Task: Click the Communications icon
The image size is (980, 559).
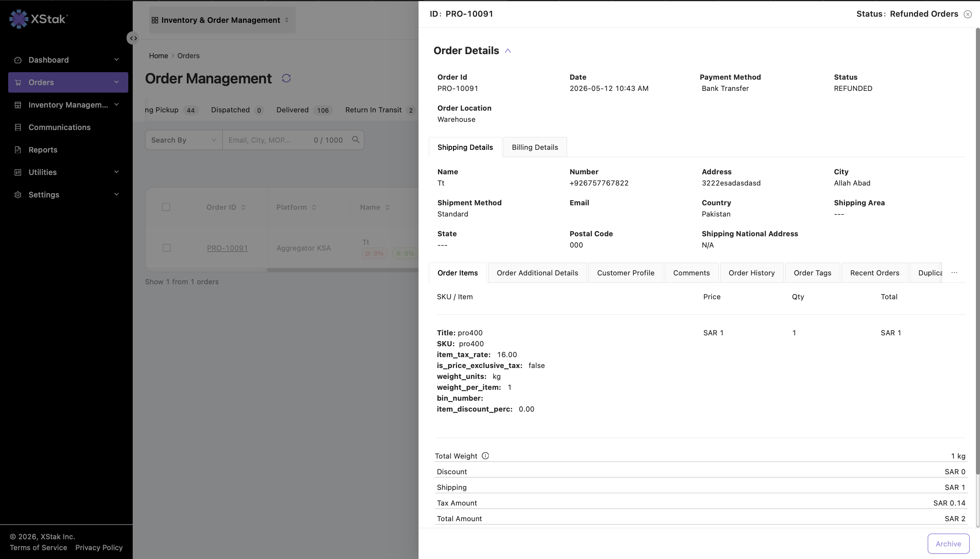Action: [18, 127]
